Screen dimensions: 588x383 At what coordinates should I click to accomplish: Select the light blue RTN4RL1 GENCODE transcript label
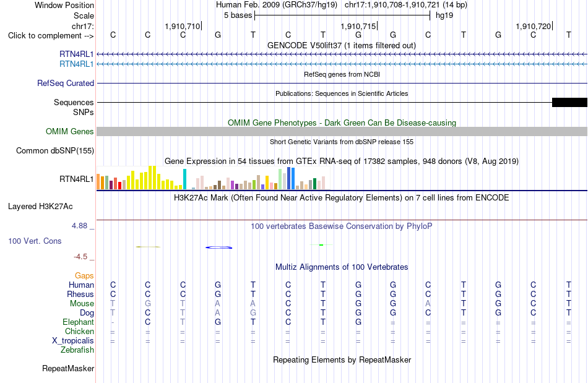(77, 64)
